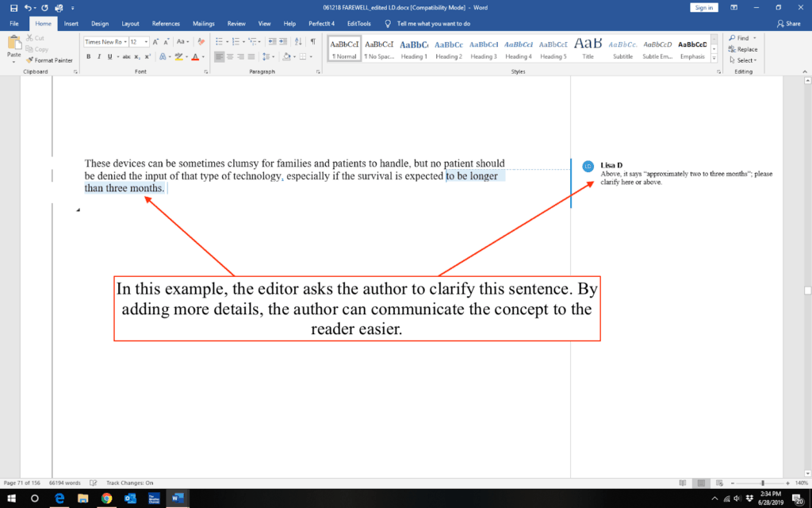Open the Font dialog launcher
The width and height of the screenshot is (812, 508).
click(205, 72)
